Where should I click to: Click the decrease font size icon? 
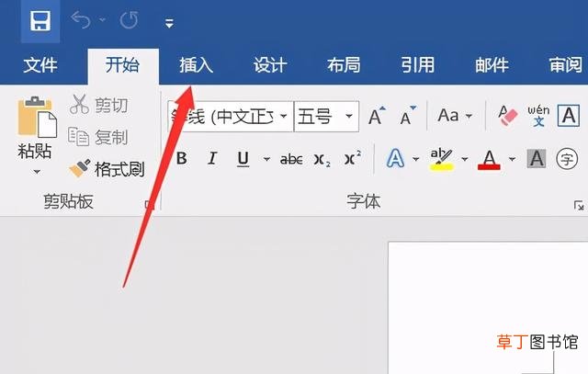408,116
